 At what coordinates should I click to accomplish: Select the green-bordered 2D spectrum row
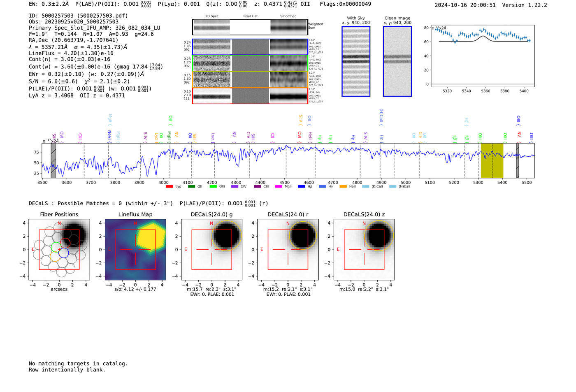coord(250,63)
